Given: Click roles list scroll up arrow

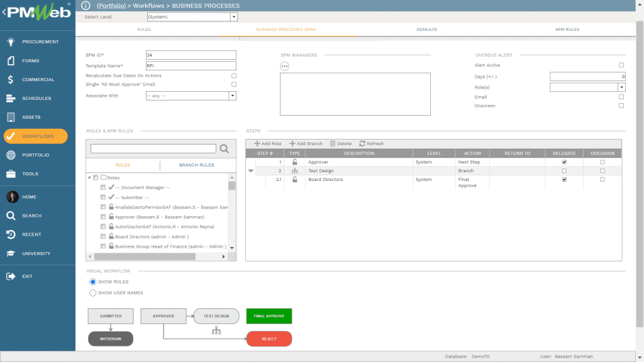Looking at the screenshot, I should pyautogui.click(x=232, y=177).
